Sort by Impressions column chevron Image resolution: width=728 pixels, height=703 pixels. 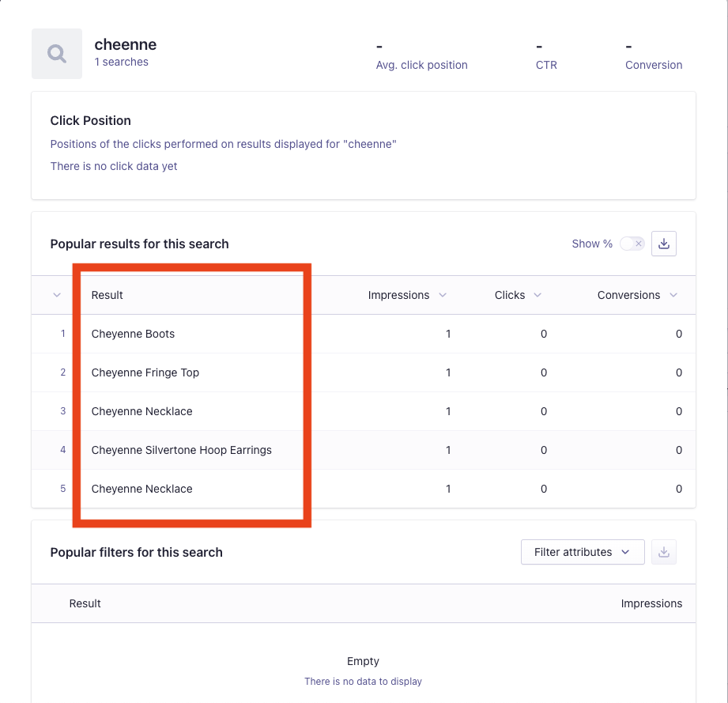pyautogui.click(x=443, y=295)
